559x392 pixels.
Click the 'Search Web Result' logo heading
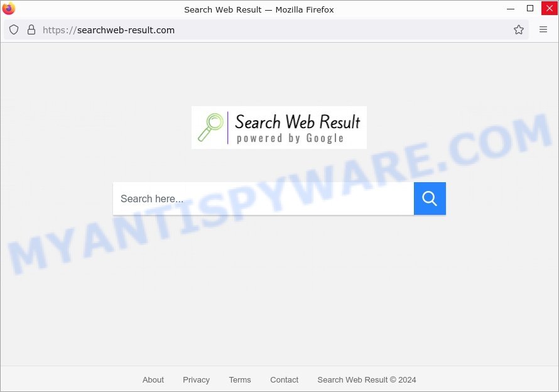click(298, 122)
